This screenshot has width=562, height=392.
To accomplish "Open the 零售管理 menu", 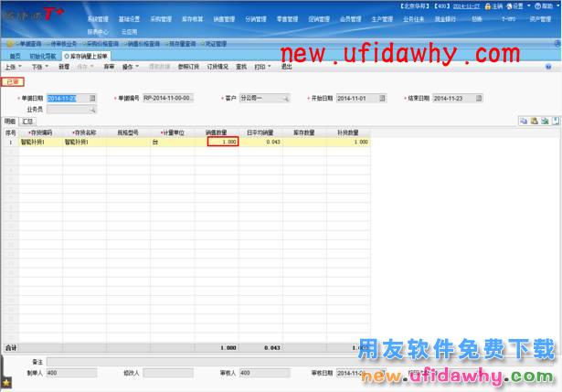I will pyautogui.click(x=287, y=19).
